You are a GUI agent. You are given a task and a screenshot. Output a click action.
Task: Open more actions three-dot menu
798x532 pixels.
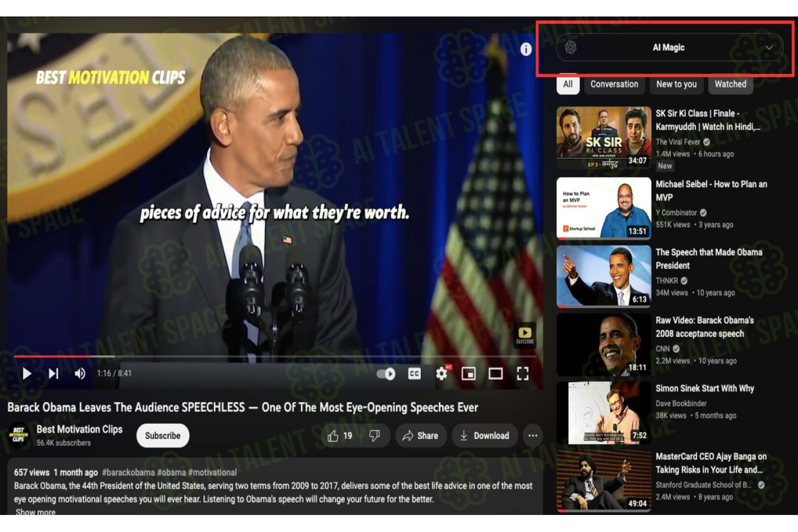pyautogui.click(x=533, y=436)
